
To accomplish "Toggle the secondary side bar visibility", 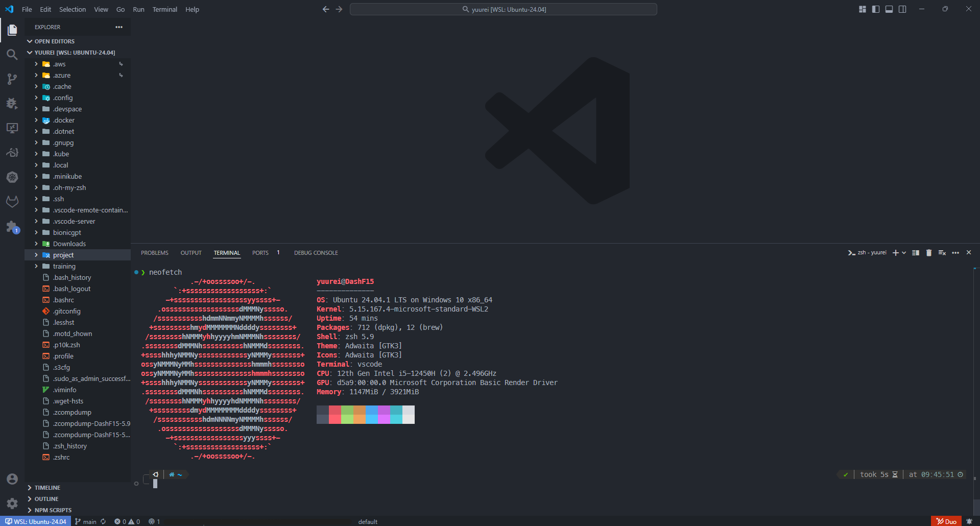I will pos(902,9).
